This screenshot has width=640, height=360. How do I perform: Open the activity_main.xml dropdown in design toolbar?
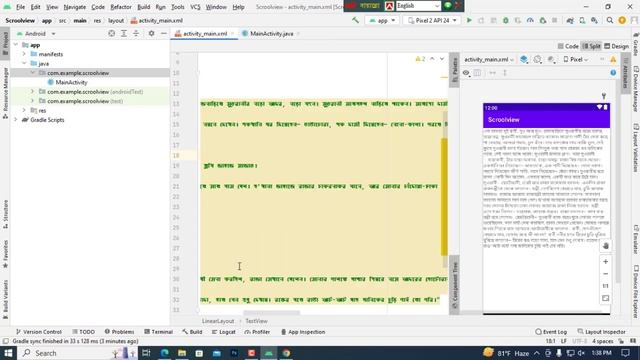coord(489,60)
